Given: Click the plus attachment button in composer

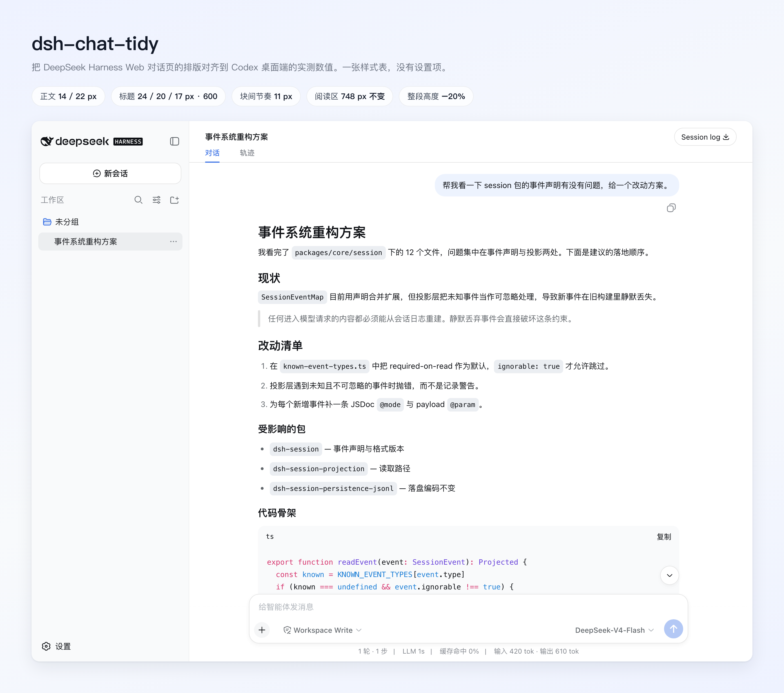Looking at the screenshot, I should click(262, 630).
